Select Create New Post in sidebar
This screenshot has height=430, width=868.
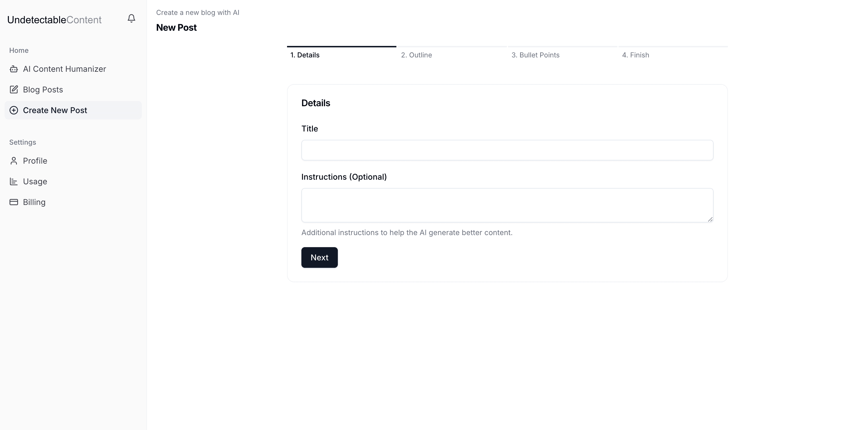[55, 110]
